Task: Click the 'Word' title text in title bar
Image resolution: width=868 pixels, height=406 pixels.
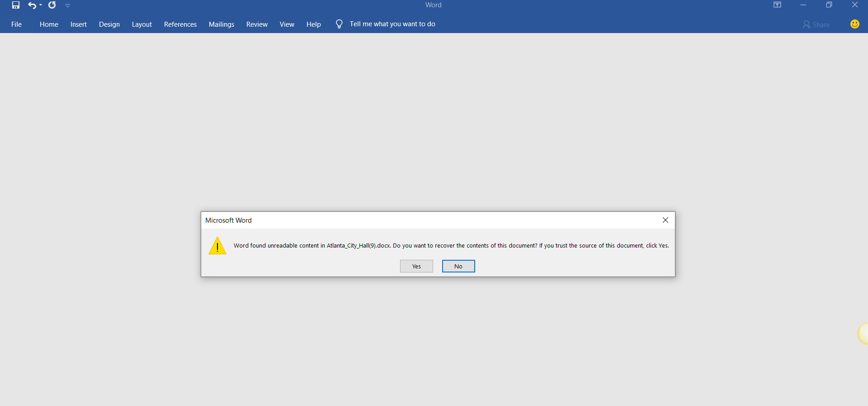Action: pos(433,5)
